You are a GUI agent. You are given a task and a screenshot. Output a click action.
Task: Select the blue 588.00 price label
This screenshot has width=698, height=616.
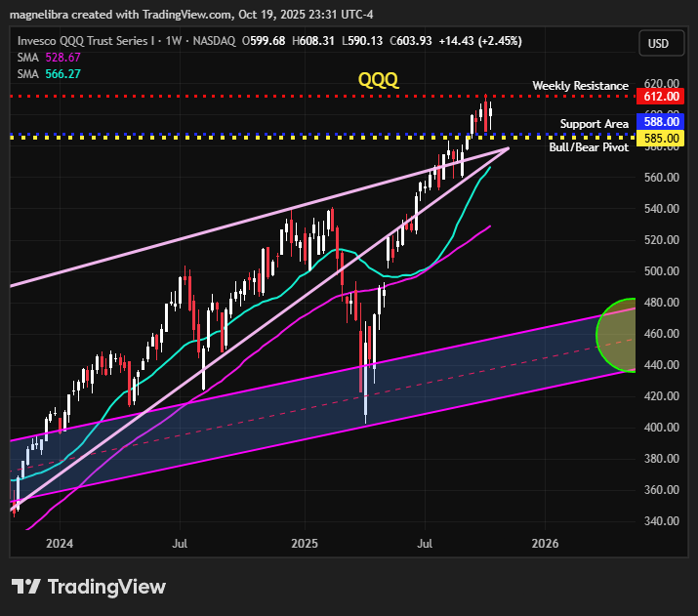[x=662, y=121]
